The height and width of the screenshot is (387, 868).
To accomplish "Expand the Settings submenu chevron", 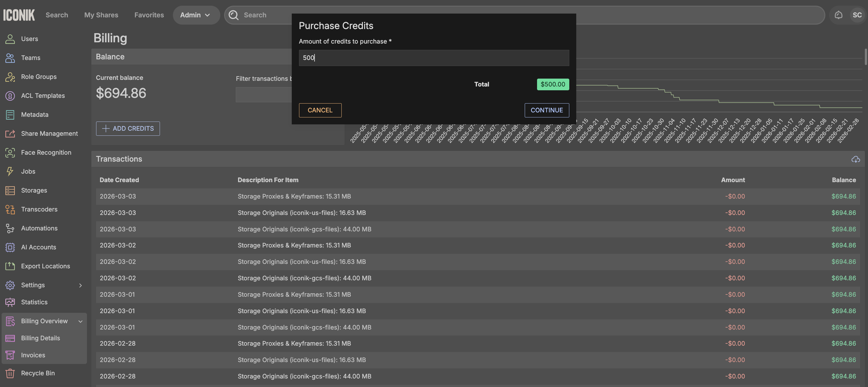I will pos(80,285).
